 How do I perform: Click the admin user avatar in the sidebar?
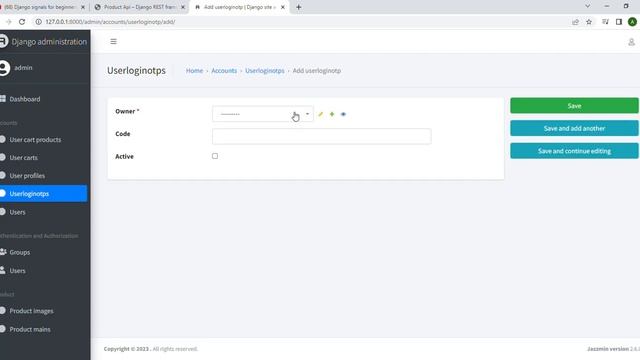coord(4,68)
